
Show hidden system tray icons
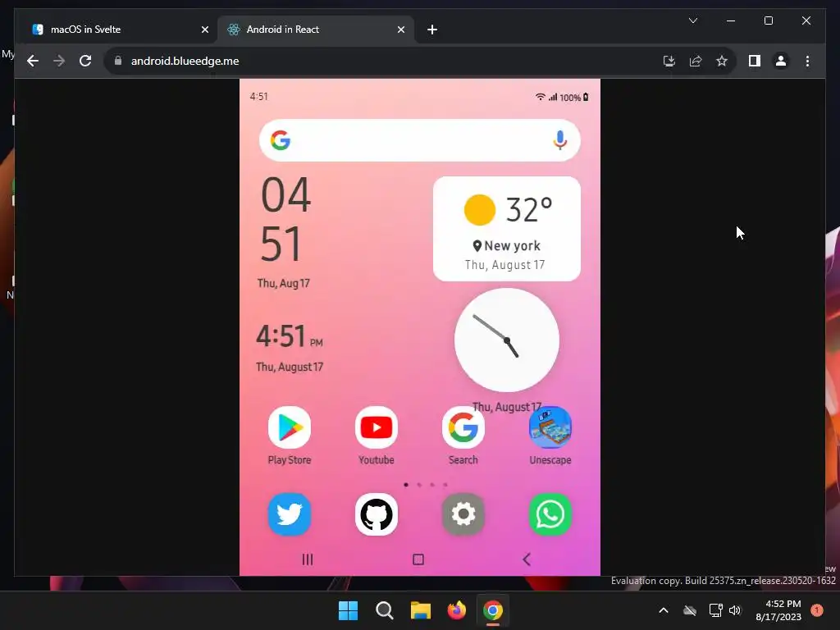tap(663, 610)
